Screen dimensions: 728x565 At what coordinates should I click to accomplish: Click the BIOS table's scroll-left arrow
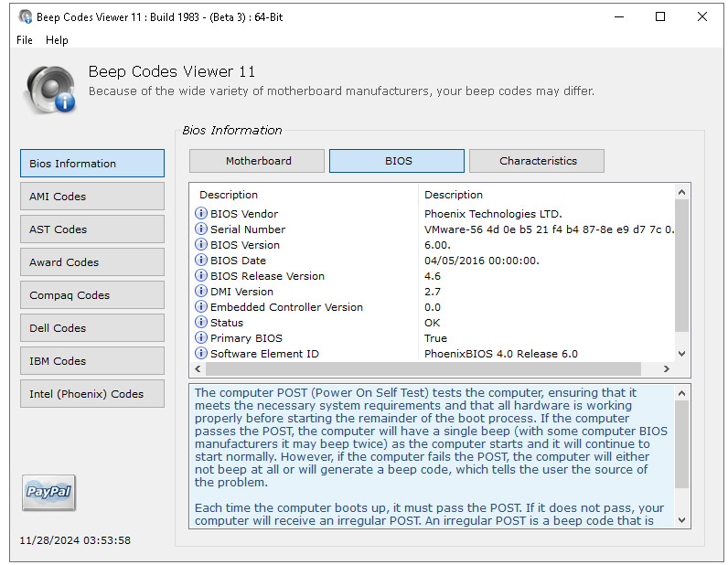(198, 368)
